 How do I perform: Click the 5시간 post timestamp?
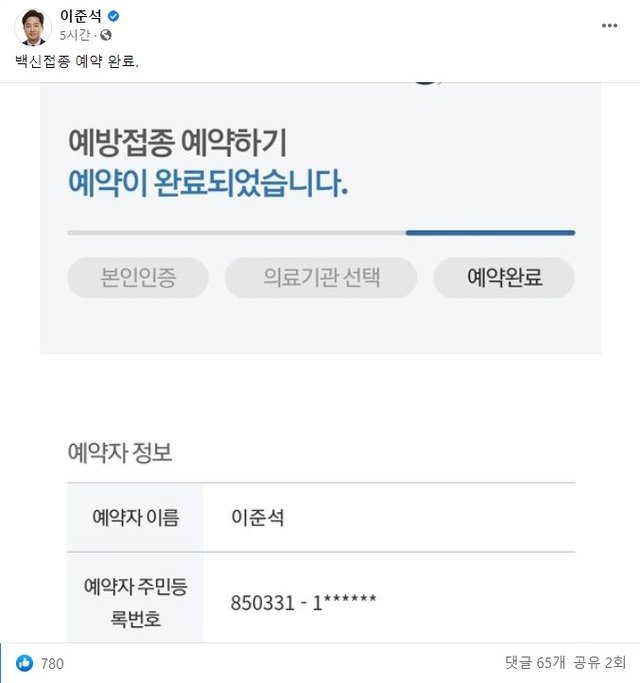point(74,35)
